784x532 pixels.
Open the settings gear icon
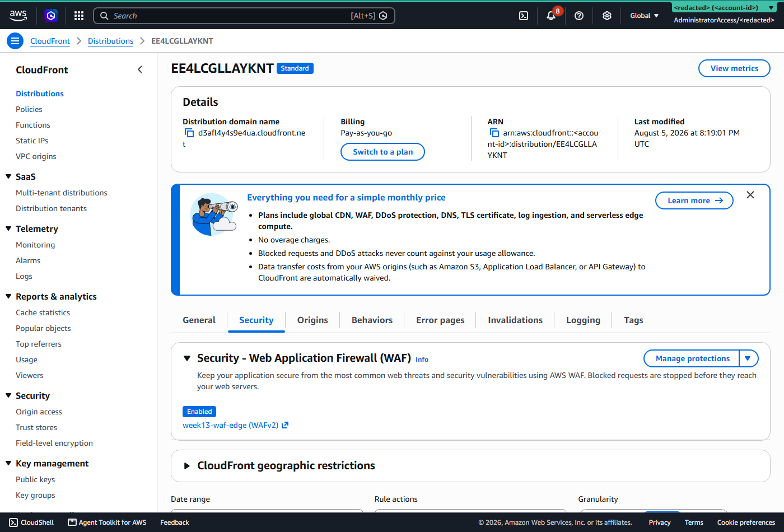(x=607, y=16)
